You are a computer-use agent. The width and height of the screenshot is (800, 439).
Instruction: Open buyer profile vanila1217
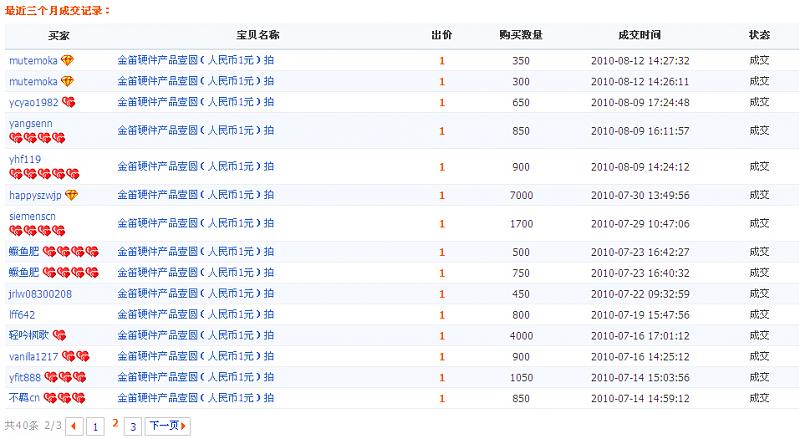34,357
